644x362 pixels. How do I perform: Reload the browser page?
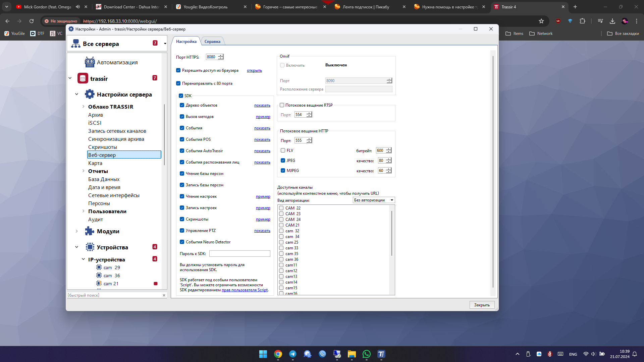(32, 21)
